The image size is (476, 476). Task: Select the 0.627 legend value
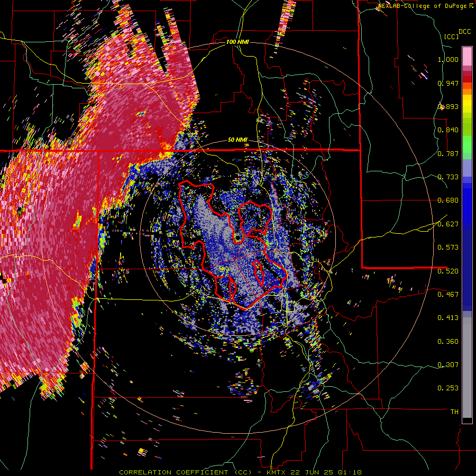click(x=448, y=224)
